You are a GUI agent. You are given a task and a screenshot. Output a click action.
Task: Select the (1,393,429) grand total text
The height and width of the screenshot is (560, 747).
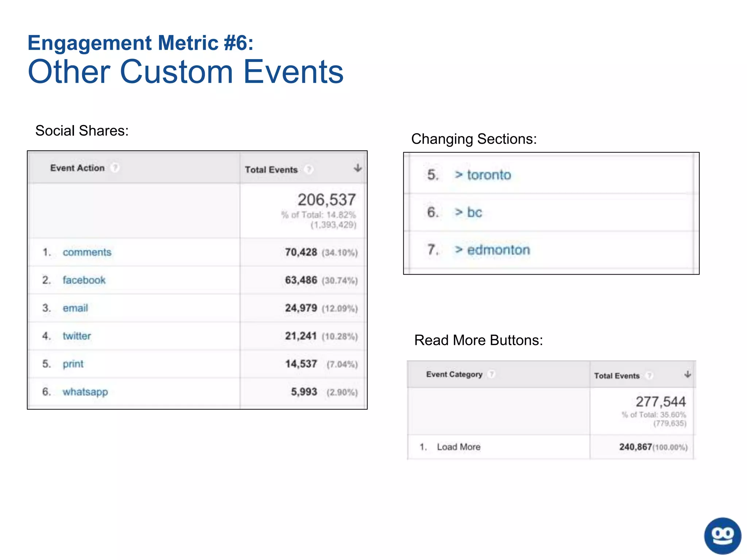[333, 225]
